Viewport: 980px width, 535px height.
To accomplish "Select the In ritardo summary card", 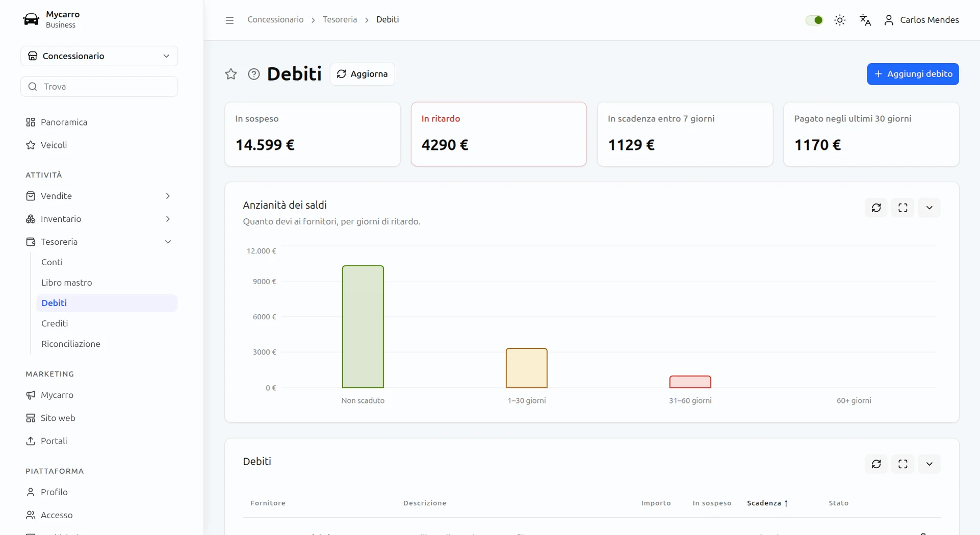I will tap(499, 134).
